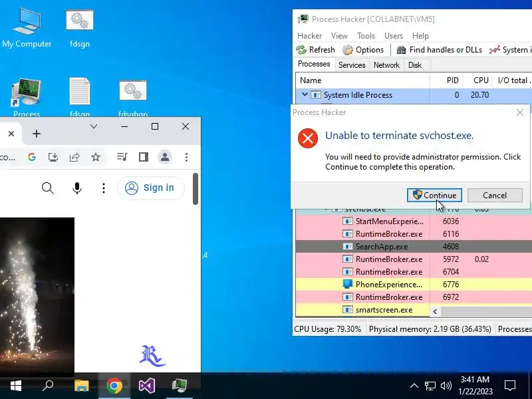Click Continue in the Process Hacker dialog
This screenshot has height=399, width=532.
(x=434, y=195)
